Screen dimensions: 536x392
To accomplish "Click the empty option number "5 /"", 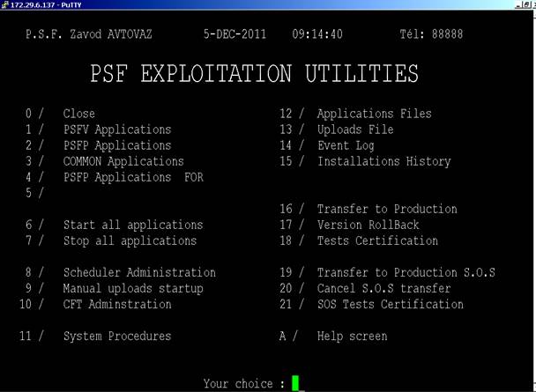I will 34,193.
